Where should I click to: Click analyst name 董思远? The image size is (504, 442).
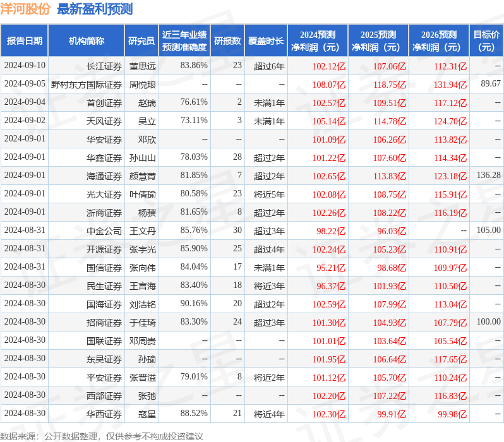click(x=142, y=66)
